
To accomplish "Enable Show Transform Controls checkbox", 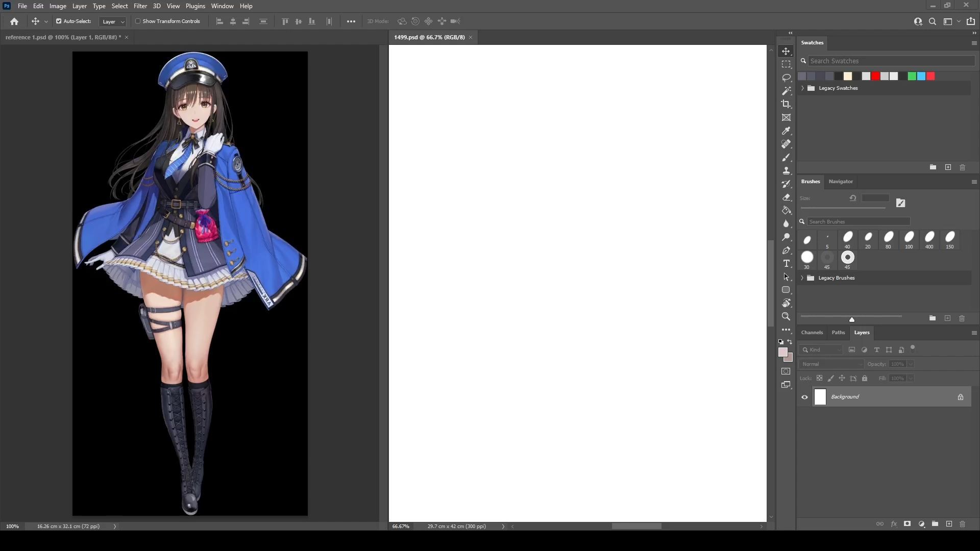I will tap(138, 21).
